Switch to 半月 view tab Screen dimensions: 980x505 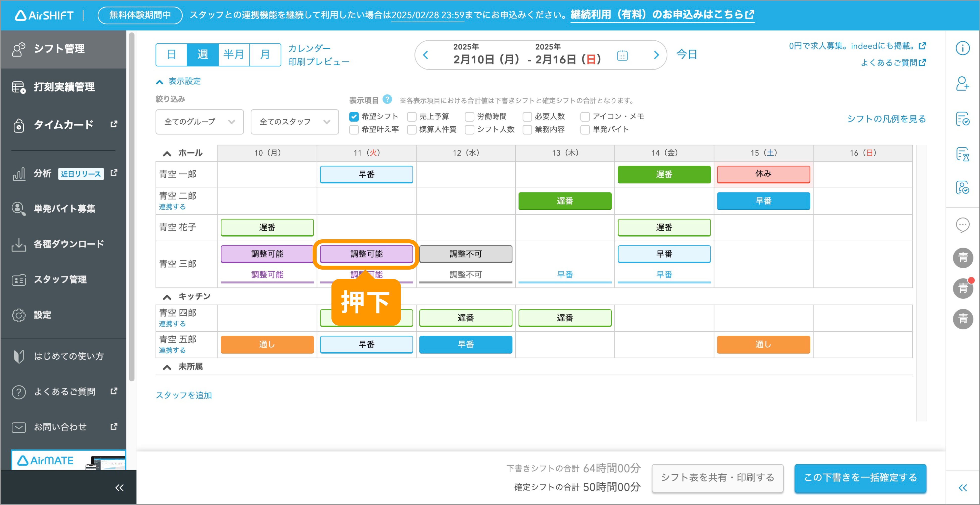pyautogui.click(x=234, y=55)
